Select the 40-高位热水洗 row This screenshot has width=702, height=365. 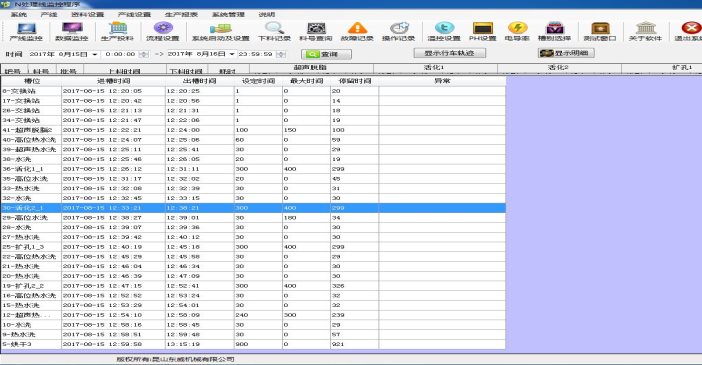coord(253,140)
